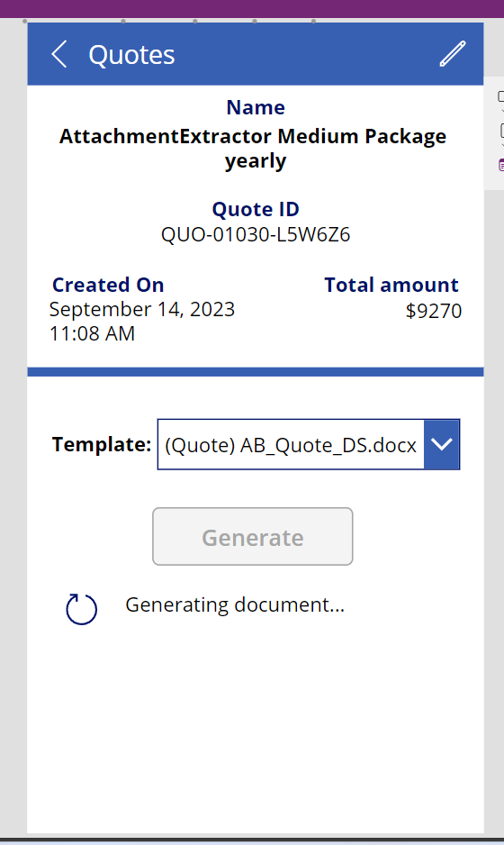The width and height of the screenshot is (504, 845).
Task: Click the Quotes header title
Action: [x=132, y=54]
